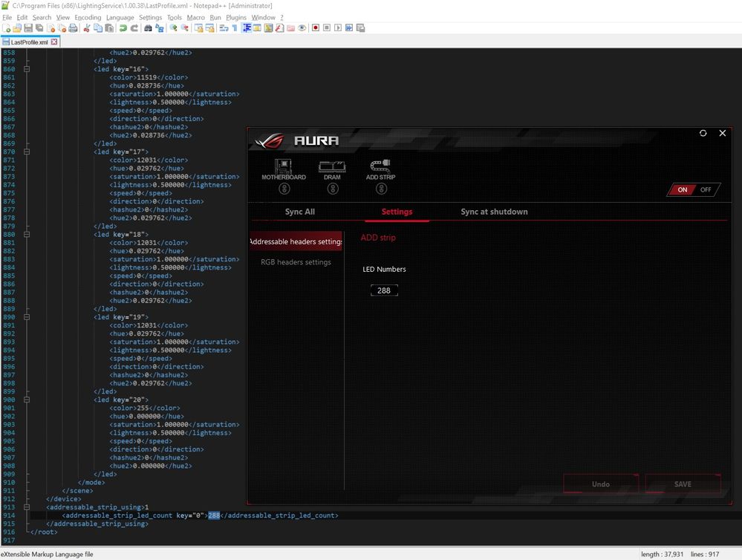The height and width of the screenshot is (560, 742).
Task: Click the Open file toolbar icon
Action: click(x=17, y=28)
